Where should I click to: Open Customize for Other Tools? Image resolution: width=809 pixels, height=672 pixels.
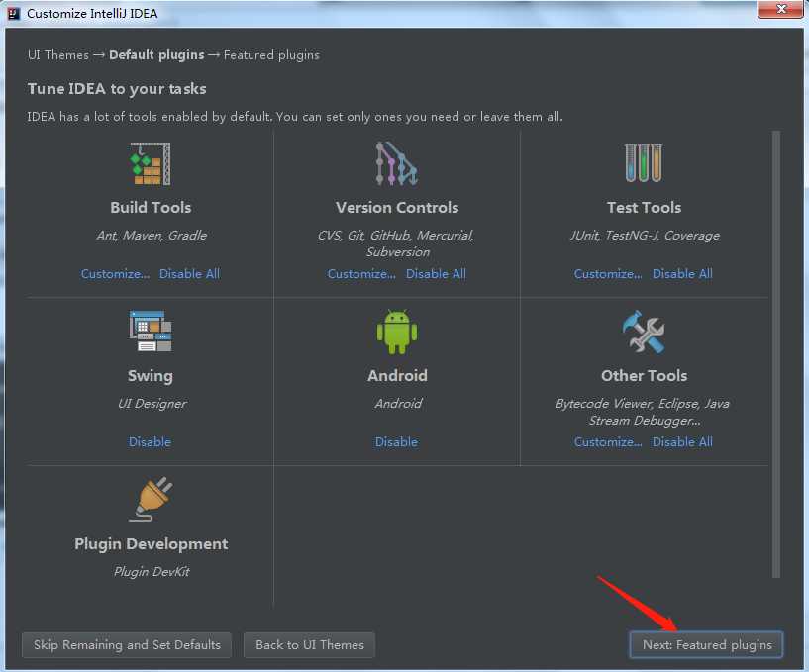tap(608, 442)
